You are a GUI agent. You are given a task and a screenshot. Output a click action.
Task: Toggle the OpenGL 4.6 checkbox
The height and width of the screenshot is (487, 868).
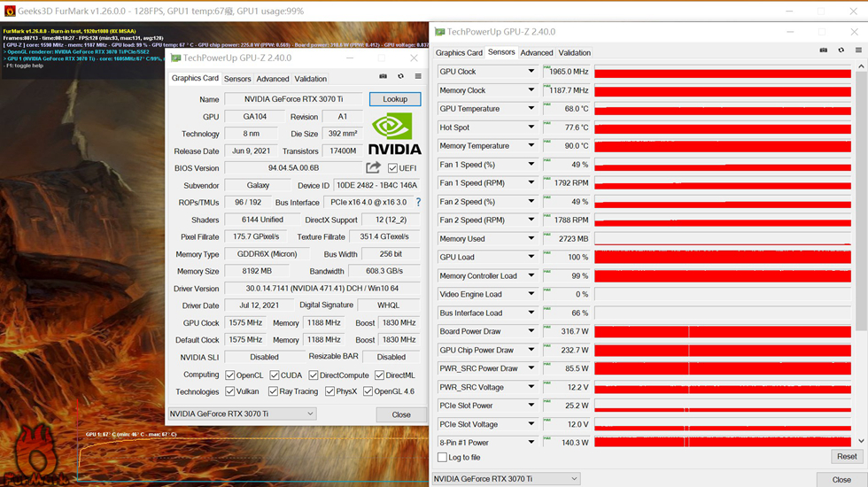pos(368,391)
